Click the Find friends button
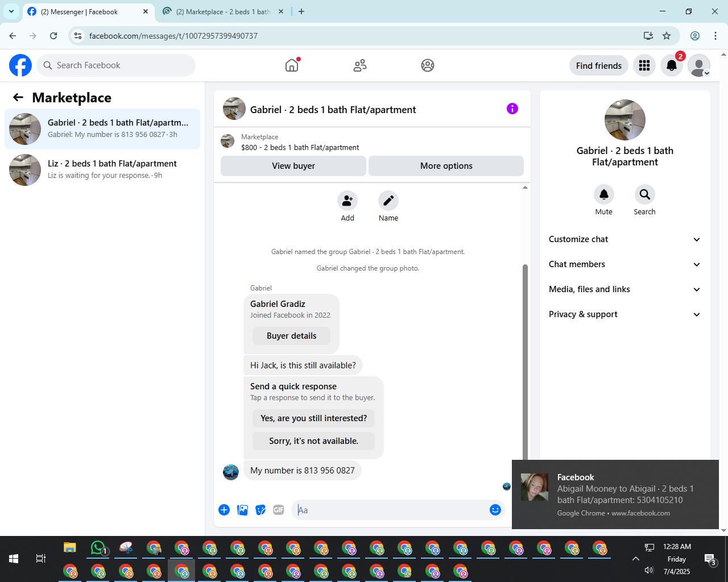Screen dimensions: 728x582 click(599, 65)
